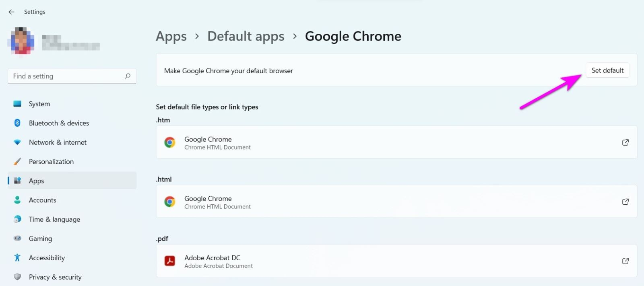Image resolution: width=644 pixels, height=286 pixels.
Task: Select Gaming in the sidebar
Action: point(40,239)
